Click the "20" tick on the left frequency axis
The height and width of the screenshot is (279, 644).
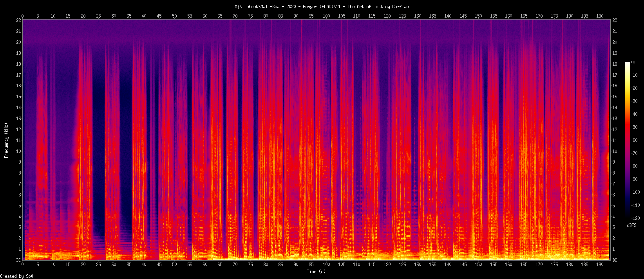pos(18,42)
